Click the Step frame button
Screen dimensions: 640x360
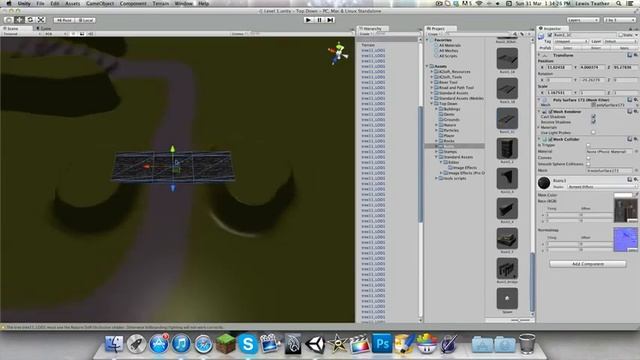[330, 20]
